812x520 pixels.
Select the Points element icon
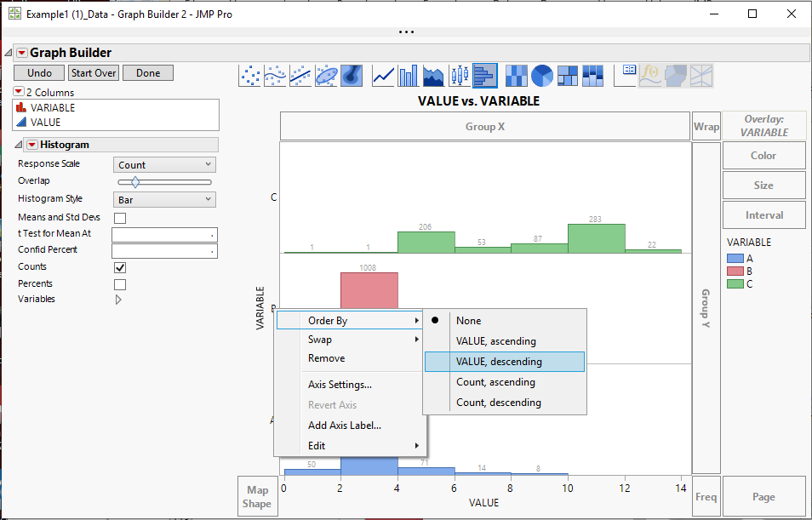point(250,75)
